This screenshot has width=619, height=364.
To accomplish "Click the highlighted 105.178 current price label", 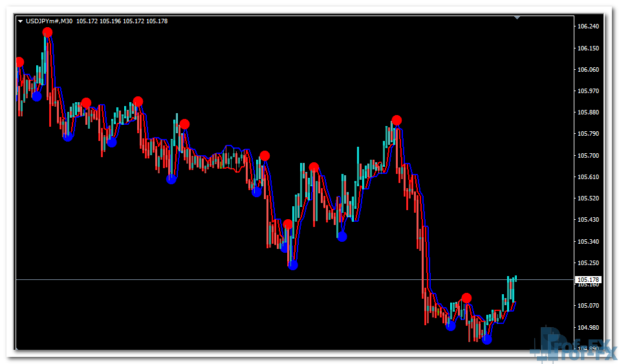I will pyautogui.click(x=587, y=279).
